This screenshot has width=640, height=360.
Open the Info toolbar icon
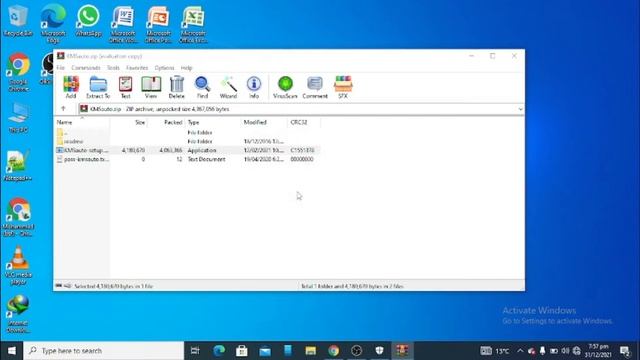pos(254,87)
